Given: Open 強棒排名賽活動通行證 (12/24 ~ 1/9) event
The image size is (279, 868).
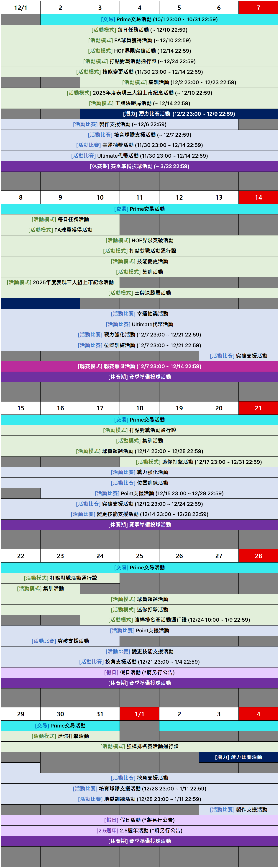Looking at the screenshot, I should tap(179, 620).
